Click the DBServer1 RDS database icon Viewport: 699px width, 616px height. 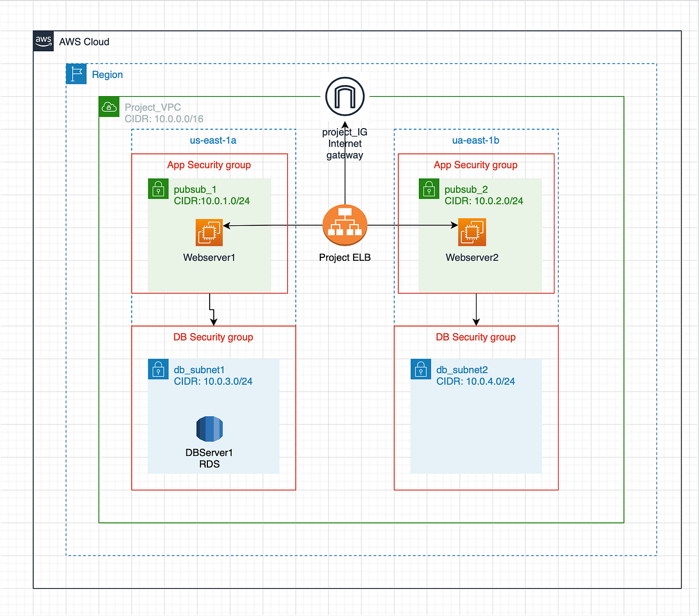(209, 429)
